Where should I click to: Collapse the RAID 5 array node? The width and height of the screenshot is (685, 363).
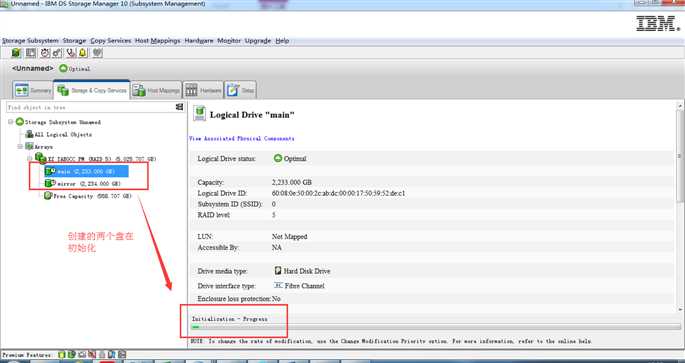(x=30, y=159)
